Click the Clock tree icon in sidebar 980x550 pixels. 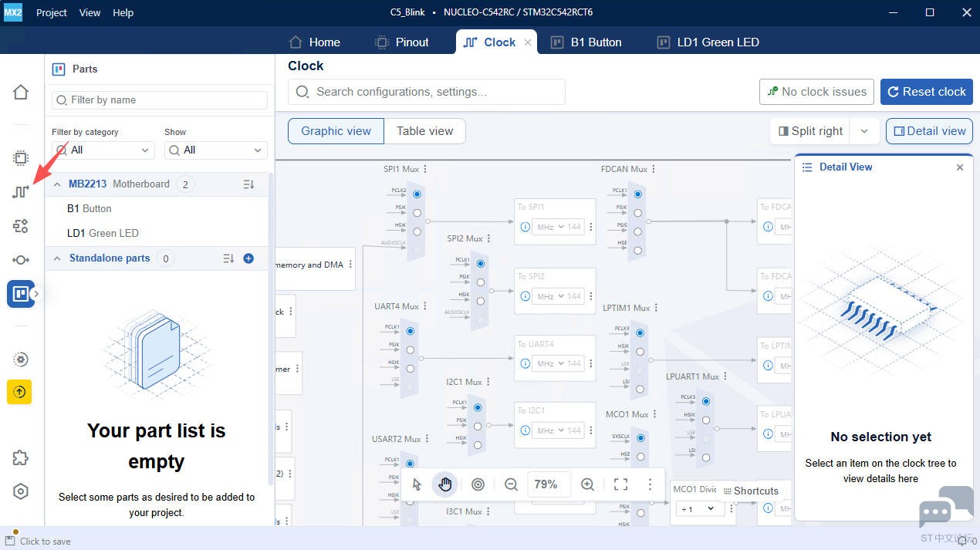coord(21,192)
